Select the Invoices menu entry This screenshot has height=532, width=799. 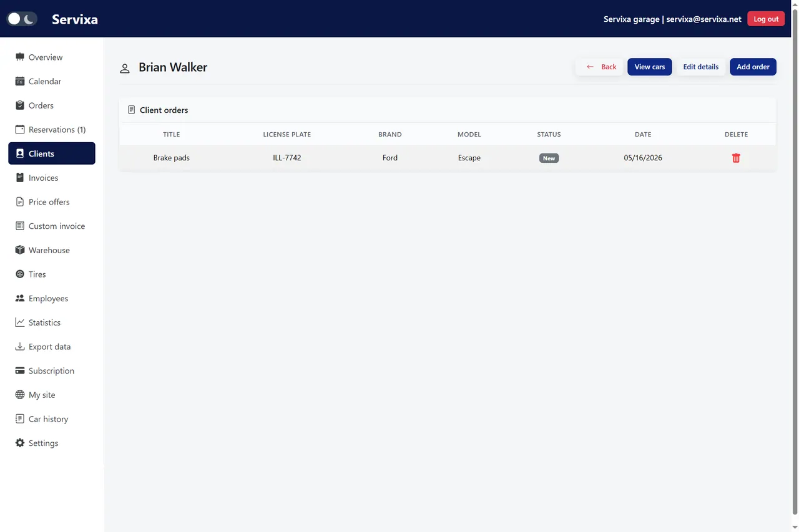coord(52,178)
